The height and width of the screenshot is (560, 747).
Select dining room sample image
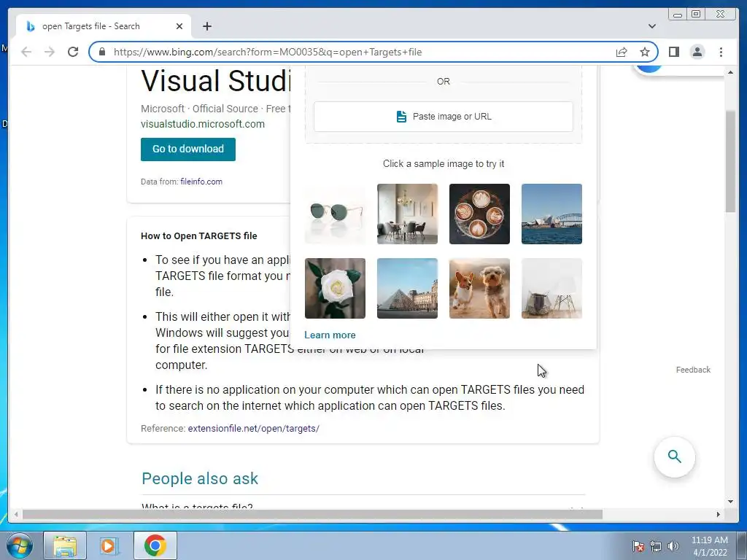tap(407, 214)
